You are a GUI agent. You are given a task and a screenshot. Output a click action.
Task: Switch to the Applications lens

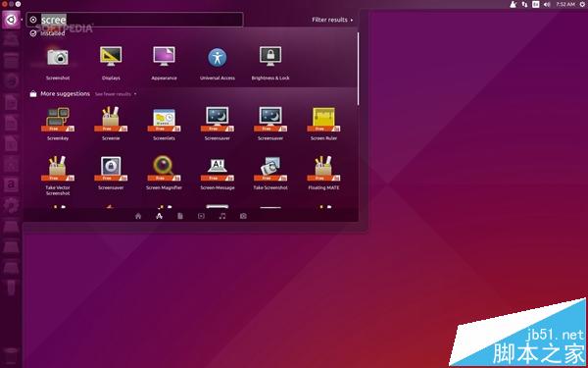pos(159,216)
